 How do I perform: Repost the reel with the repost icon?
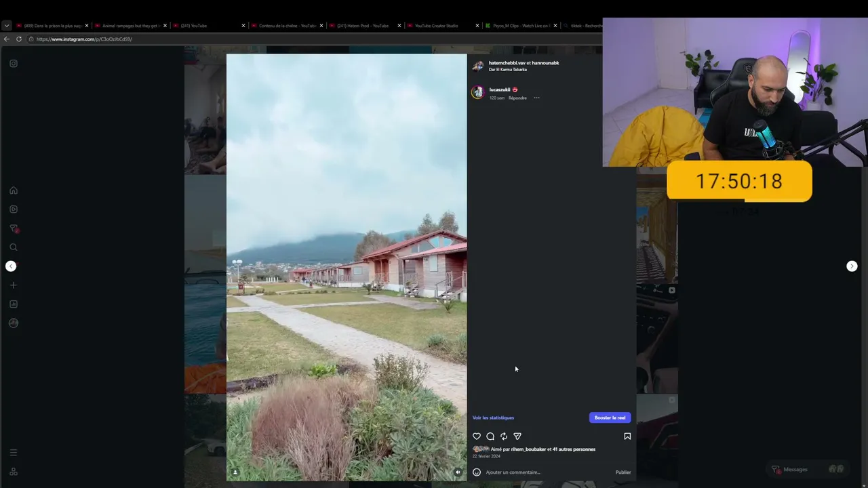(x=504, y=436)
